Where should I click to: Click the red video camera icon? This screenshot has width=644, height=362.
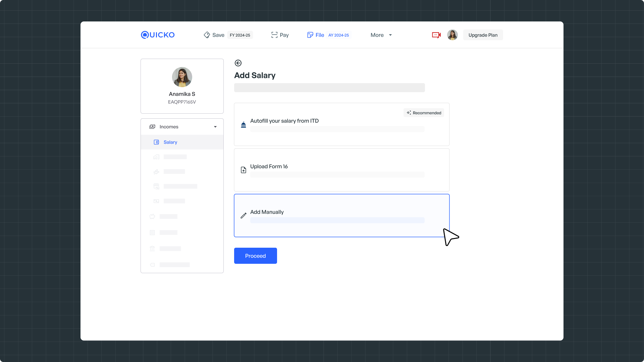pyautogui.click(x=436, y=35)
